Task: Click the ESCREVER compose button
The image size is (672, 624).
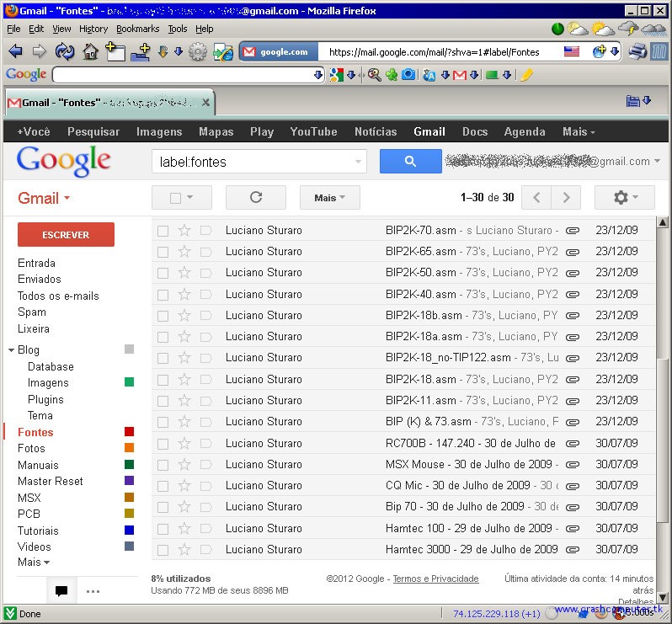Action: tap(66, 234)
